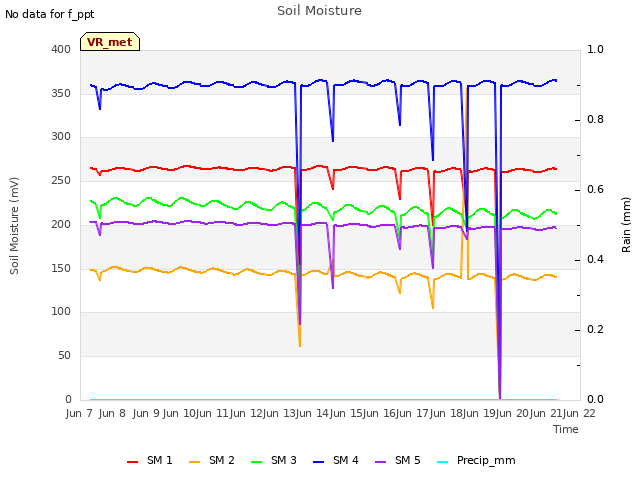Image resolution: width=640 pixels, height=480 pixels.
Task: Click the 150 value on left axis
Action: click(x=61, y=269)
